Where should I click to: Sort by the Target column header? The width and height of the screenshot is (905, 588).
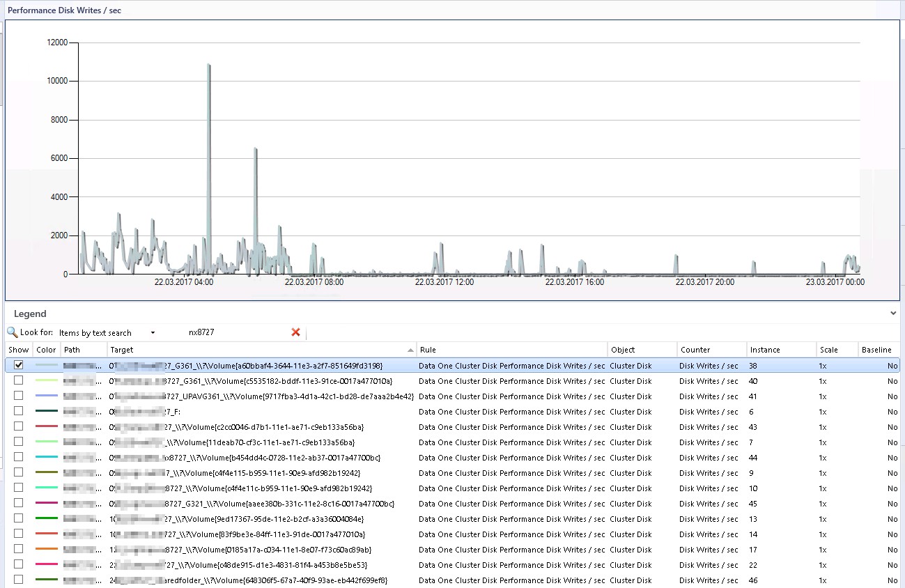coord(261,350)
